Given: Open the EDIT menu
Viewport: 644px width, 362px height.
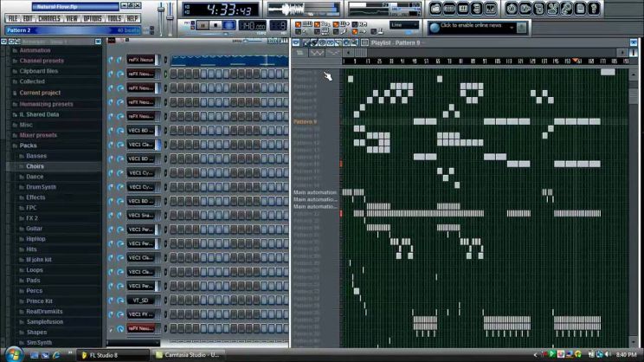Looking at the screenshot, I should [28, 18].
